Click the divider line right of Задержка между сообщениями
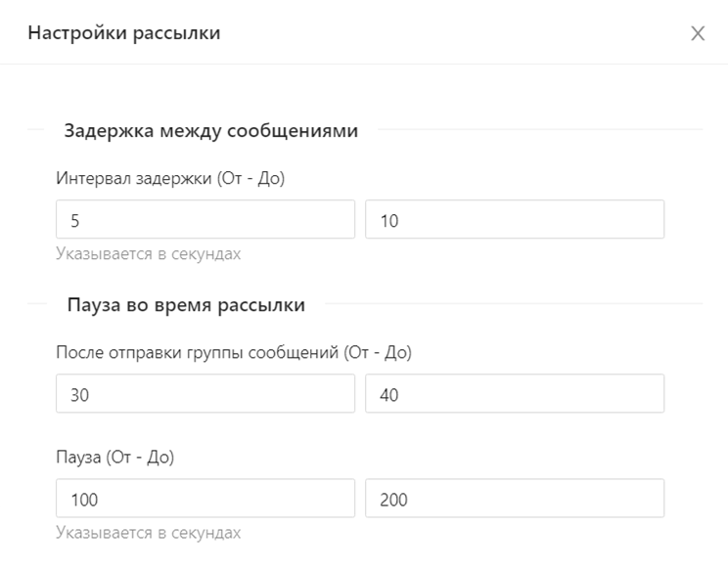Image resolution: width=728 pixels, height=571 pixels. coord(538,129)
